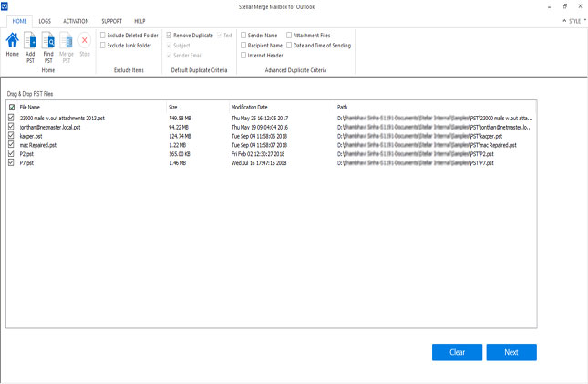The image size is (588, 384).
Task: Toggle the Text duplicate criteria checkbox
Action: [x=220, y=36]
